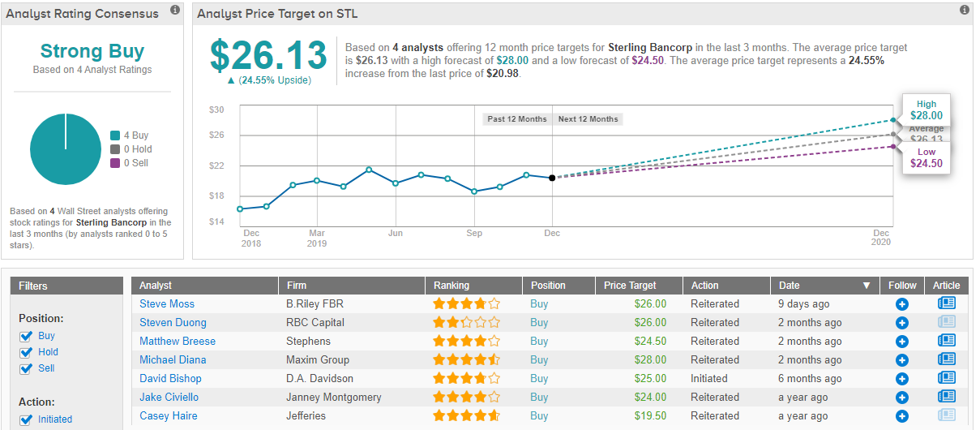
Task: Follow Michael Diana using the plus icon
Action: (x=901, y=359)
